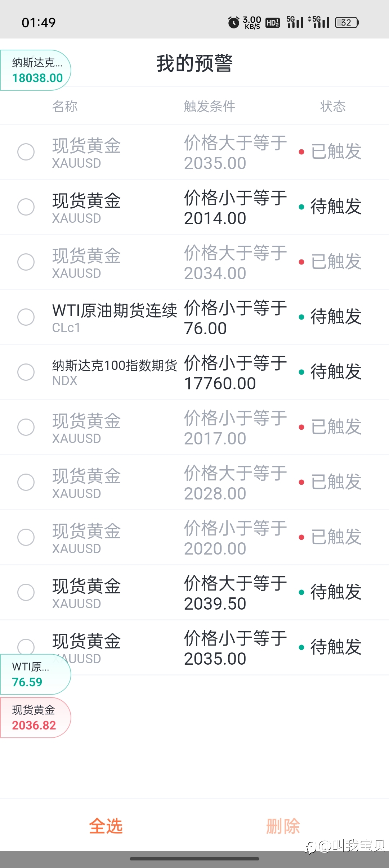
Task: Open the WTI 76.59 floating price widget
Action: [x=35, y=674]
